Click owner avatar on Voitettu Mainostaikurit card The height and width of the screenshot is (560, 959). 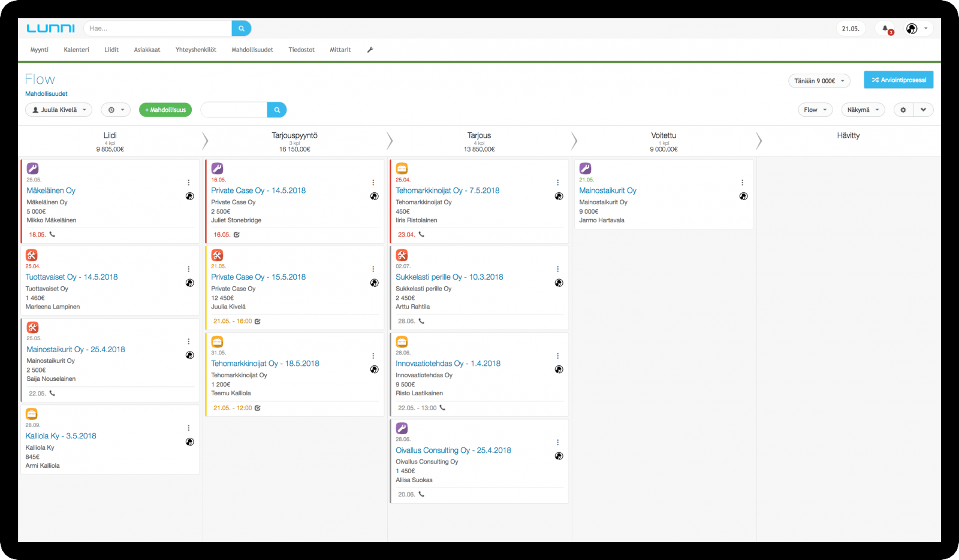tap(743, 196)
